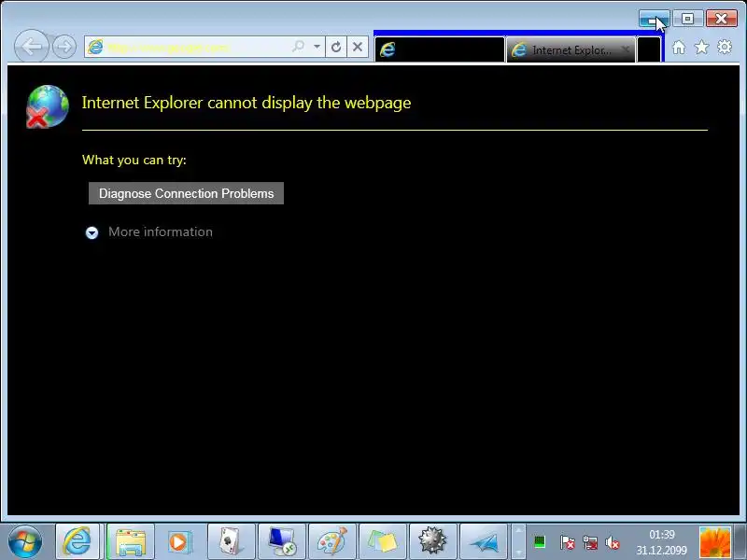
Task: Launch Windows Media Player from taskbar
Action: click(x=180, y=541)
